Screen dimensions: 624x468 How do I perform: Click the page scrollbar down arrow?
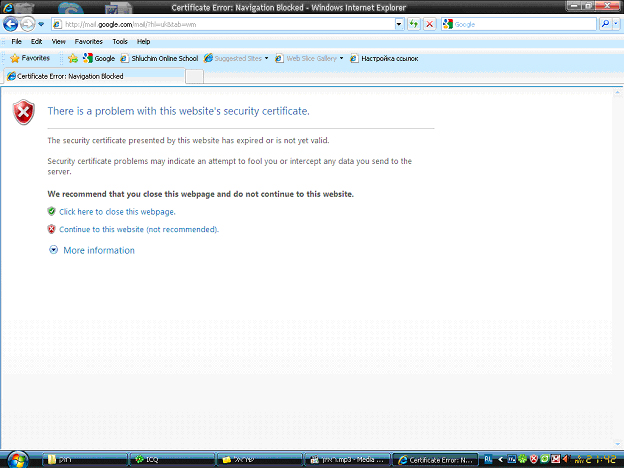click(617, 444)
